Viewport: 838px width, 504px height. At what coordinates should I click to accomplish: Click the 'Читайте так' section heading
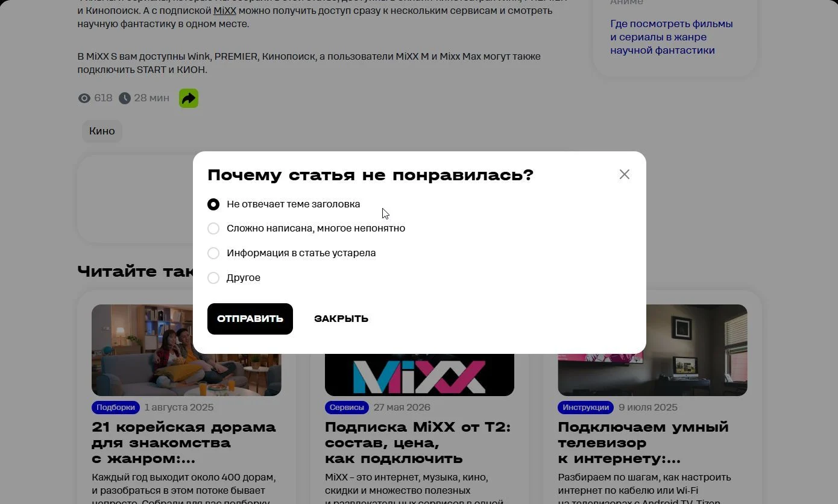(x=135, y=271)
